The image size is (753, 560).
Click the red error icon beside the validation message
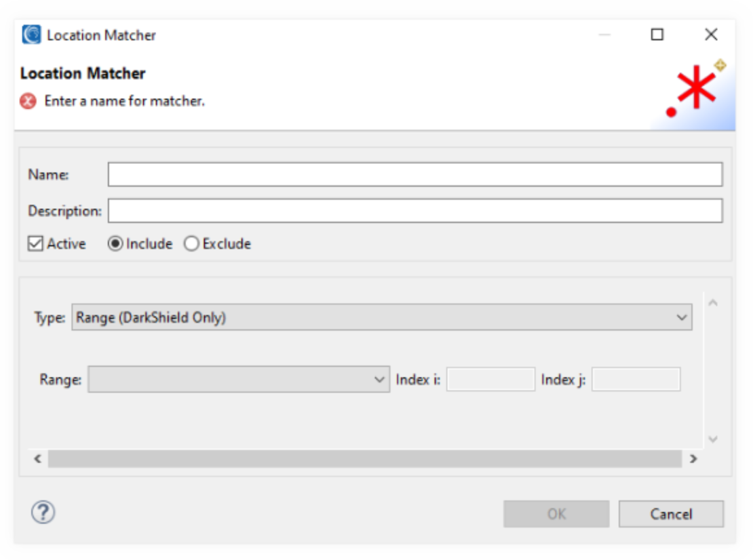coord(27,101)
